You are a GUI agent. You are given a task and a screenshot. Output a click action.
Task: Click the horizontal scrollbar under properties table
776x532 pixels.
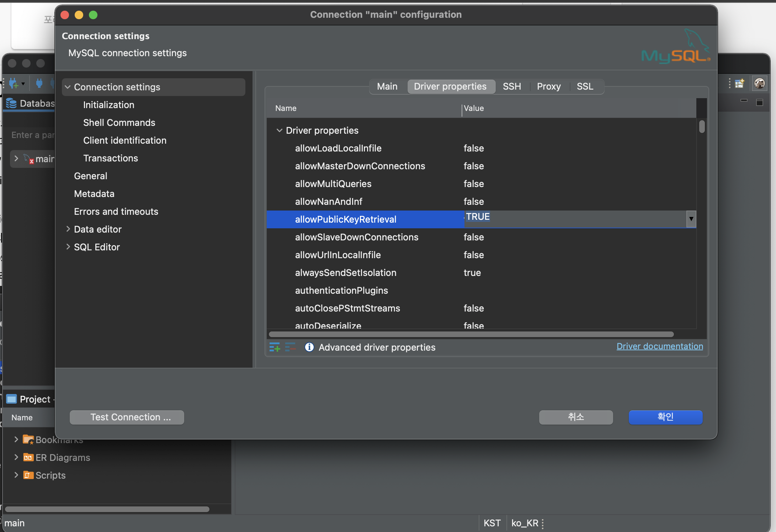pos(471,334)
